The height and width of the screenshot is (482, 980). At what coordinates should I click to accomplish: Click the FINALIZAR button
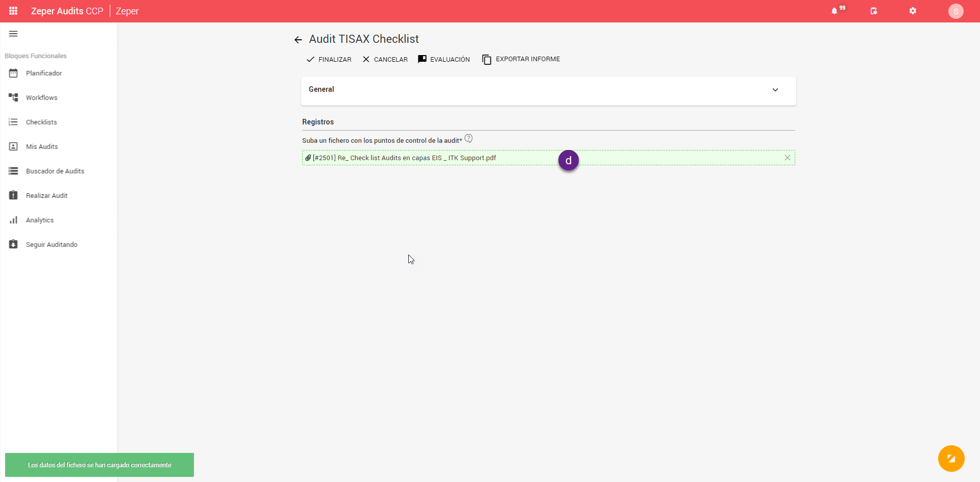tap(329, 59)
